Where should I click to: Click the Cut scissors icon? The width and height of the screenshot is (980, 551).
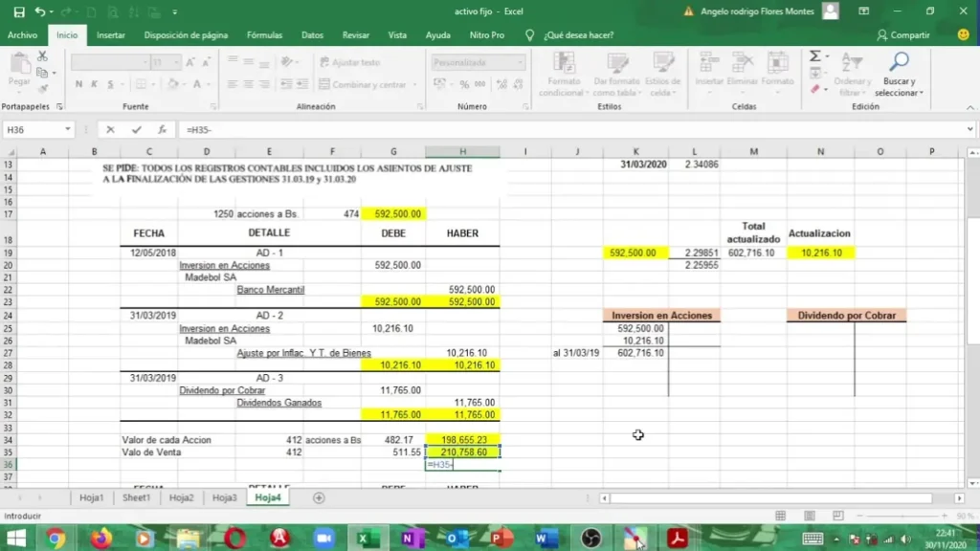42,56
